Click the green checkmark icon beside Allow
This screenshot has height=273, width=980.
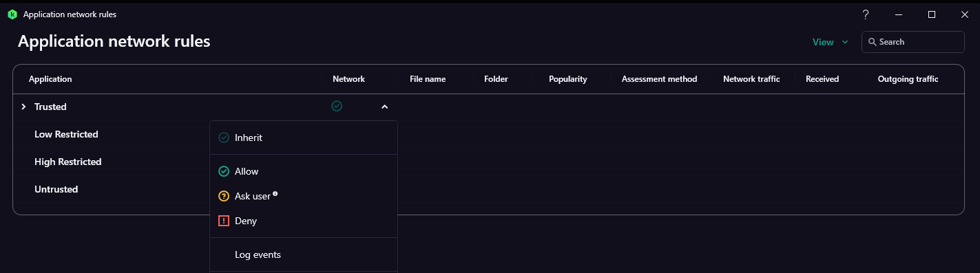tap(223, 171)
